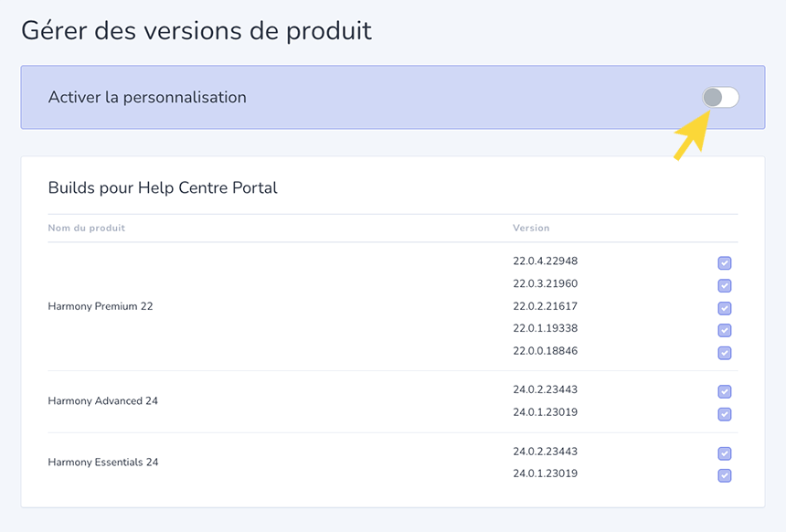Select the Harmony Essentials 24 product row label
The image size is (786, 532).
[102, 463]
